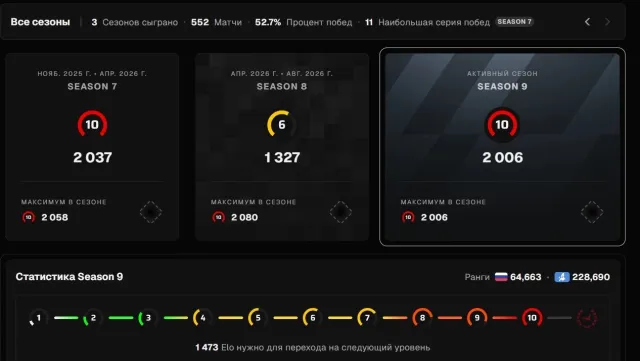Viewport: 640px width, 361px height.
Task: Select level 2 on the progress track
Action: pos(93,318)
